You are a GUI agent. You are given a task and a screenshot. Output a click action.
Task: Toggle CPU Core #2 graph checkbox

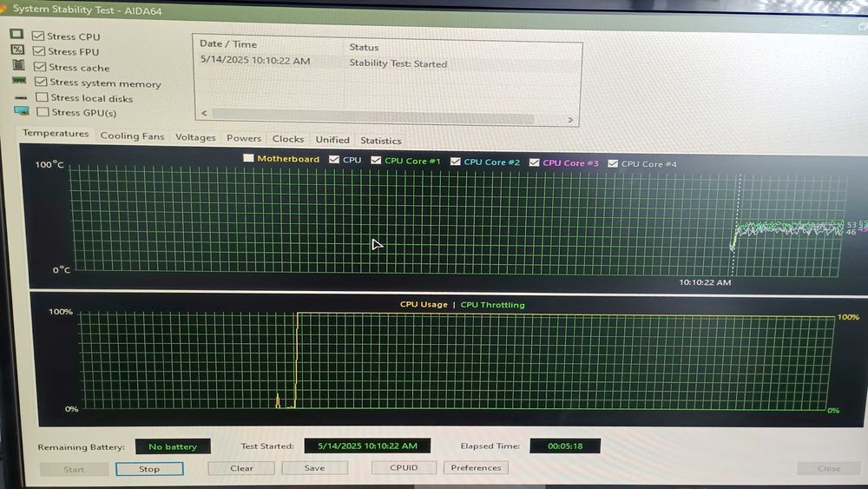(455, 162)
